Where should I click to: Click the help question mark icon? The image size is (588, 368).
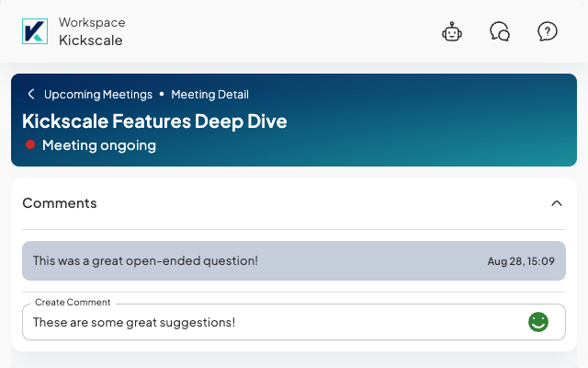[548, 32]
